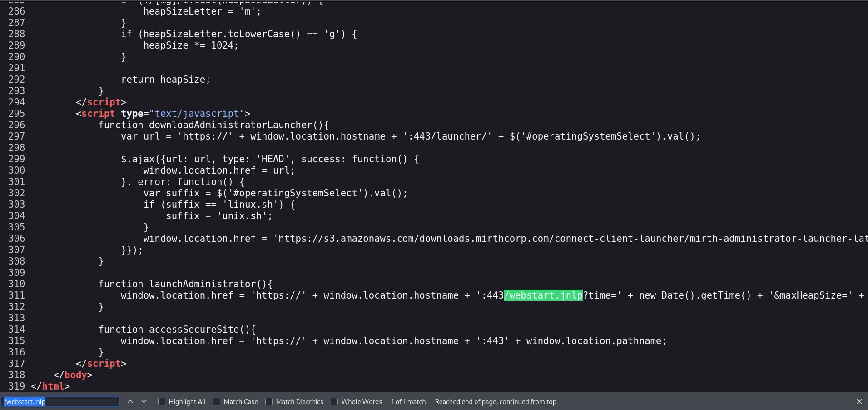Viewport: 868px width, 410px height.
Task: Click the "text/javascript" attribute value
Action: tap(197, 114)
